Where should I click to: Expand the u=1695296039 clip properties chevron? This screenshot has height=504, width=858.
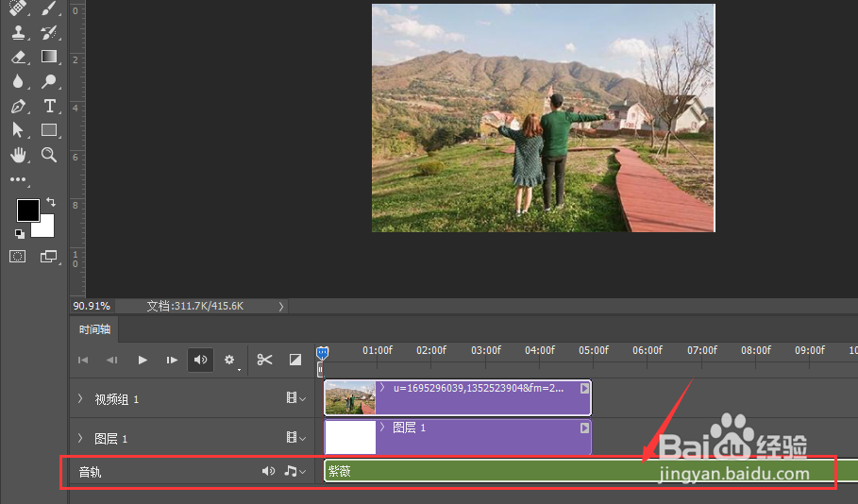(x=382, y=388)
